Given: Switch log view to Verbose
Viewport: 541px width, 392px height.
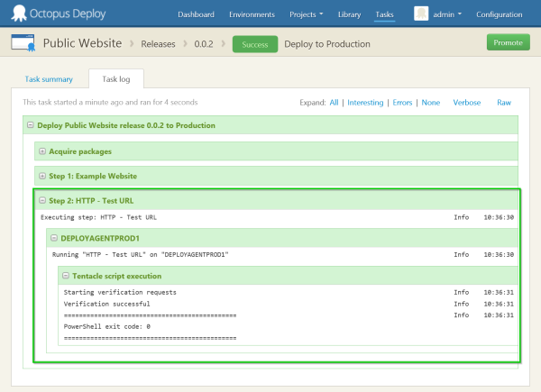Looking at the screenshot, I should [466, 103].
